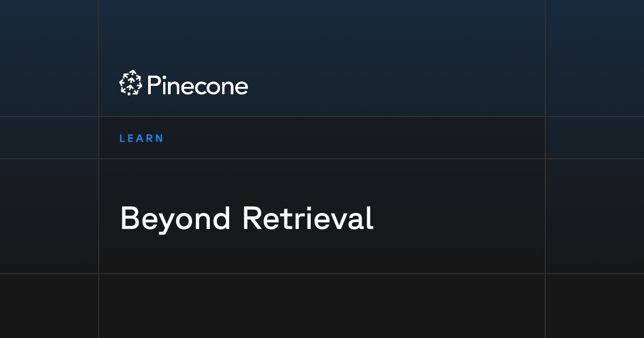Click the Beyond Retrieval headline
Image resolution: width=644 pixels, height=338 pixels.
pyautogui.click(x=246, y=219)
